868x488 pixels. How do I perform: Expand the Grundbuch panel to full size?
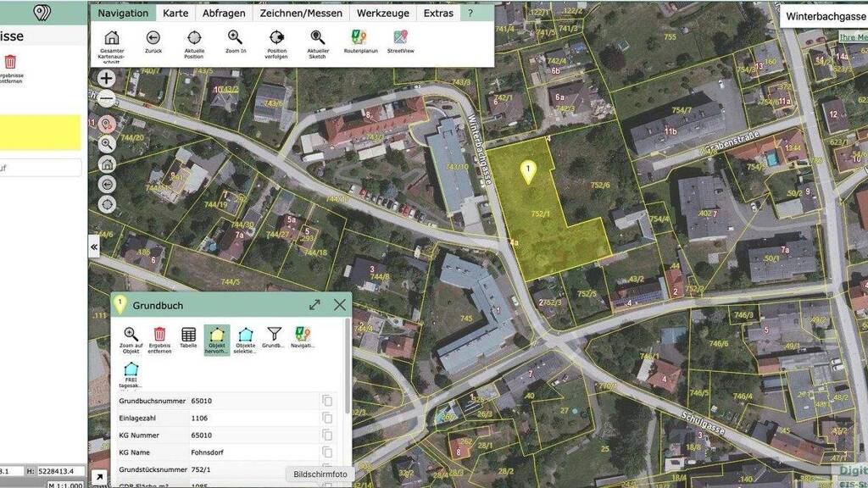pos(314,305)
